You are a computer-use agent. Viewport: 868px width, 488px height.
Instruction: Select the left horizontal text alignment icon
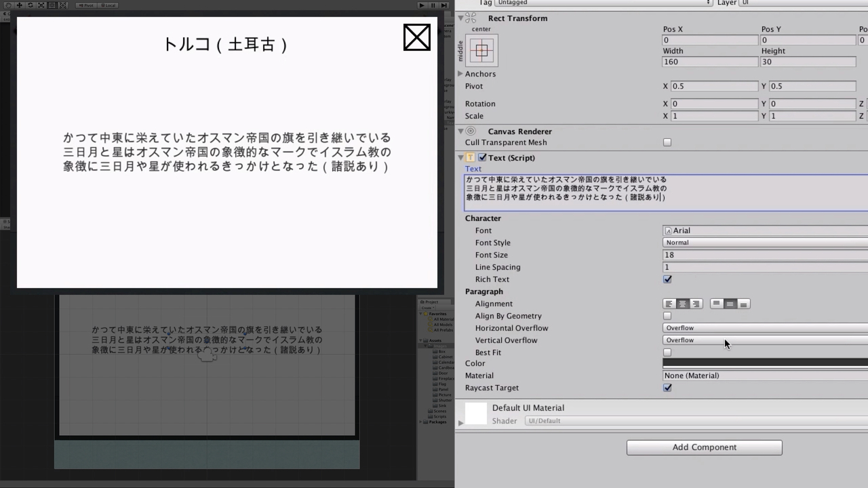coord(669,304)
